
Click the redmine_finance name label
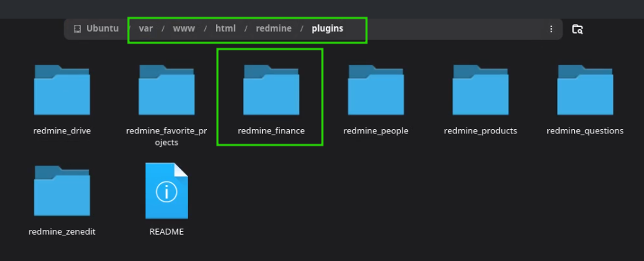pyautogui.click(x=271, y=130)
